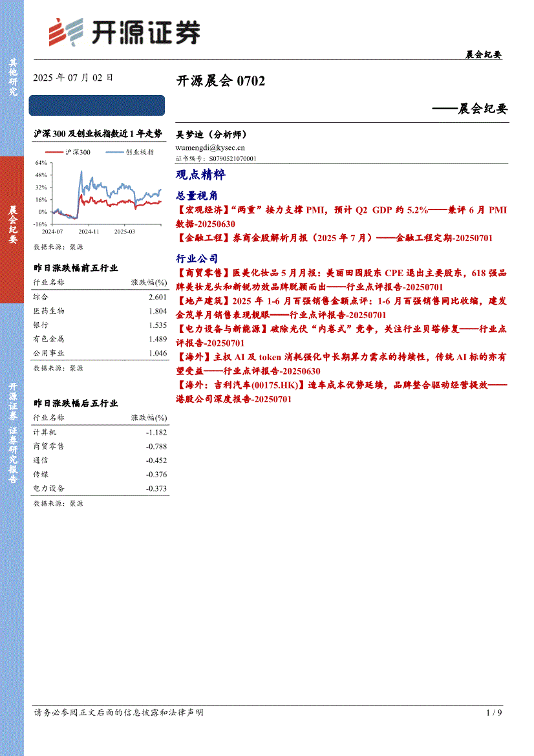Open the 金融工程 券商金股解析月报 link
Viewport: 534px width, 756px height.
334,238
